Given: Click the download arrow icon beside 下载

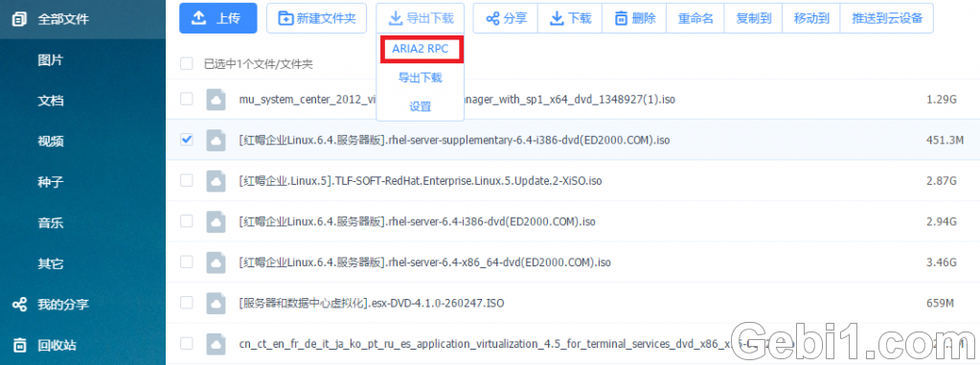Looking at the screenshot, I should coord(557,18).
